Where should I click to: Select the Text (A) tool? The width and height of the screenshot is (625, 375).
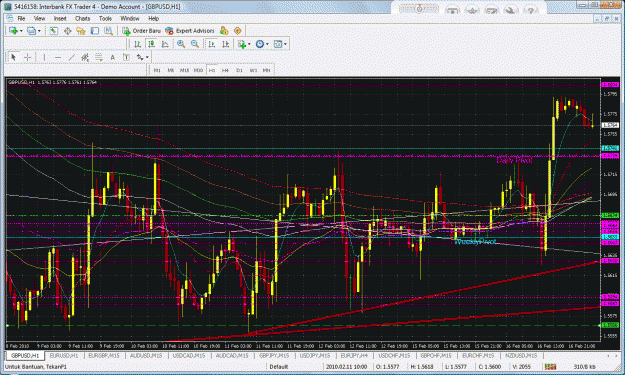tap(112, 57)
